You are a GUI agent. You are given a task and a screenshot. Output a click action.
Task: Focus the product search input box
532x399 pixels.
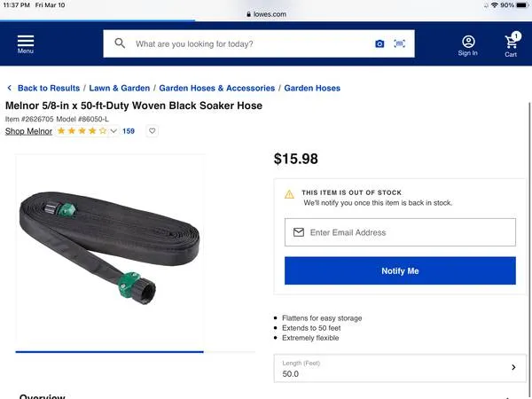248,43
